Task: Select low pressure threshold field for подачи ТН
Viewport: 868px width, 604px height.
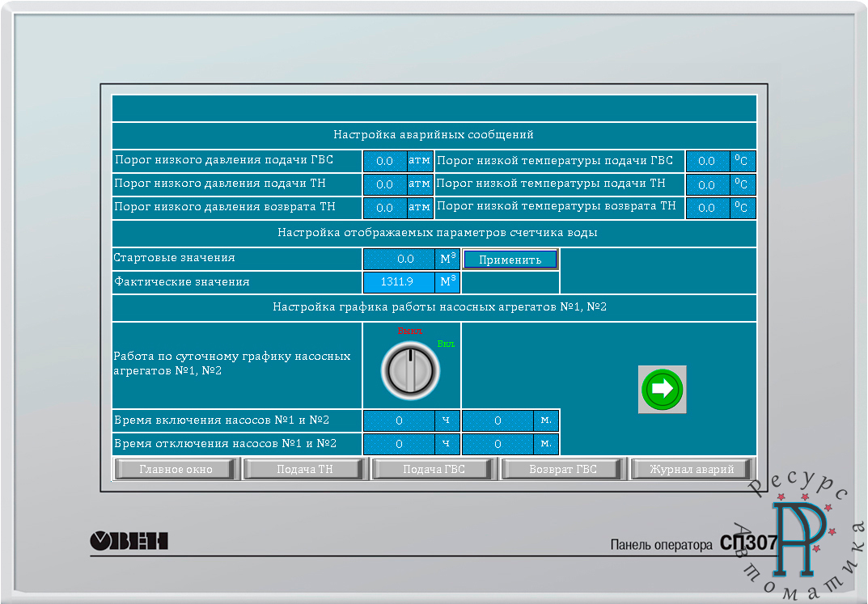Action: coord(385,184)
